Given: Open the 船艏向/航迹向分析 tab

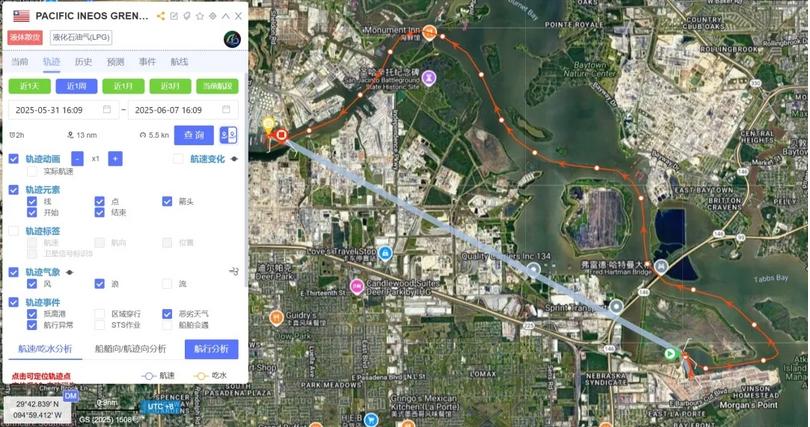Looking at the screenshot, I should click(x=131, y=349).
